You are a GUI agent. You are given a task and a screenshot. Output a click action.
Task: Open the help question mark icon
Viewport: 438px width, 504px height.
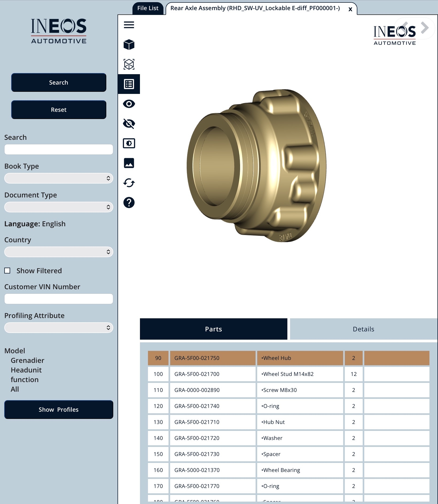[129, 203]
